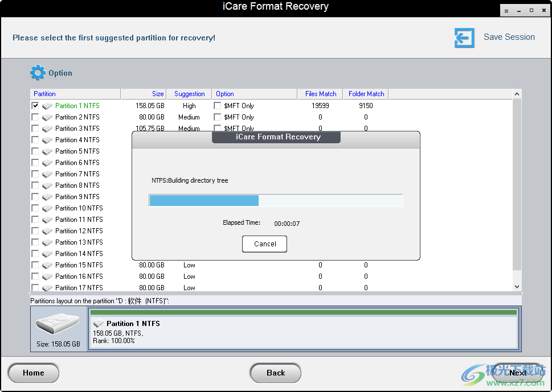This screenshot has width=552, height=392.
Task: Click the Size: 158.05 GB disk label
Action: 58,344
